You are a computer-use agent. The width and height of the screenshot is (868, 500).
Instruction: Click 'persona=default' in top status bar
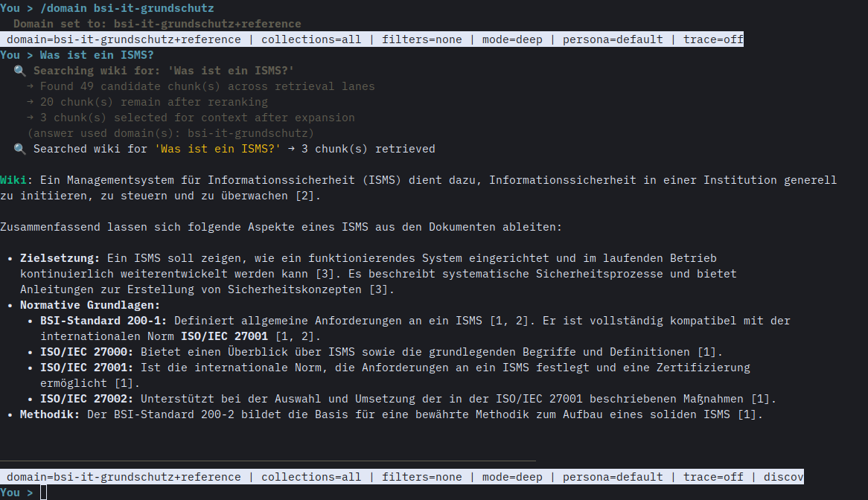pyautogui.click(x=613, y=39)
